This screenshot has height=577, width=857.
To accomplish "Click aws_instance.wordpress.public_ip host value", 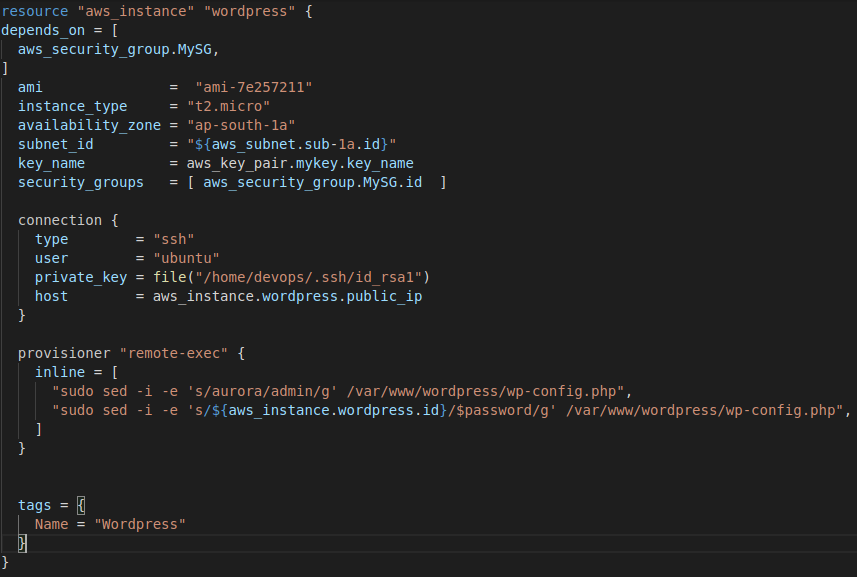I will point(287,297).
